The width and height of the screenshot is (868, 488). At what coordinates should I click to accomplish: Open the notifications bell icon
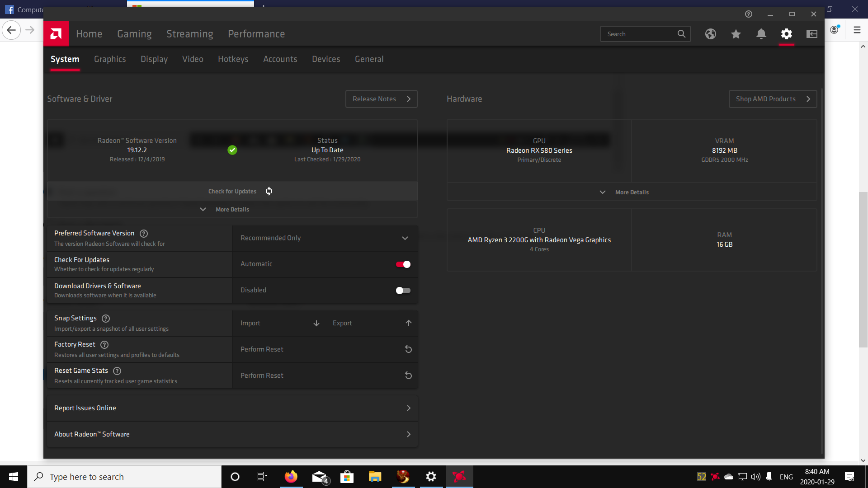click(761, 34)
